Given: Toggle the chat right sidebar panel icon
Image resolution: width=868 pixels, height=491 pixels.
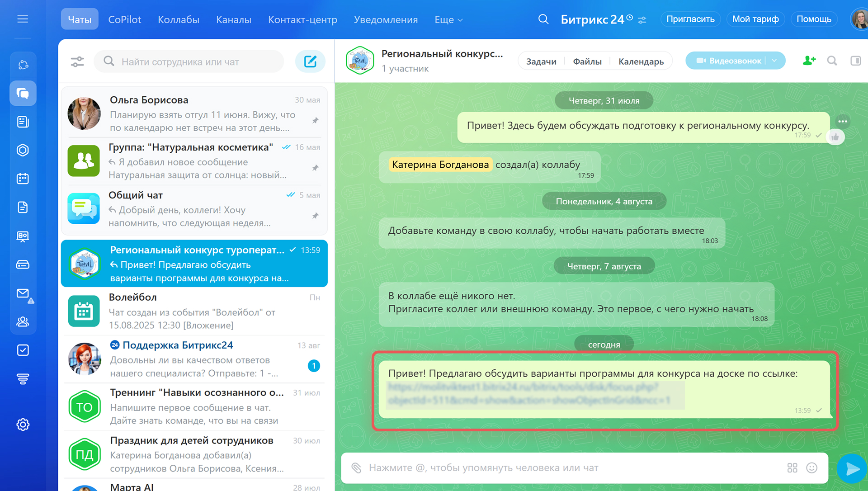Looking at the screenshot, I should tap(855, 61).
